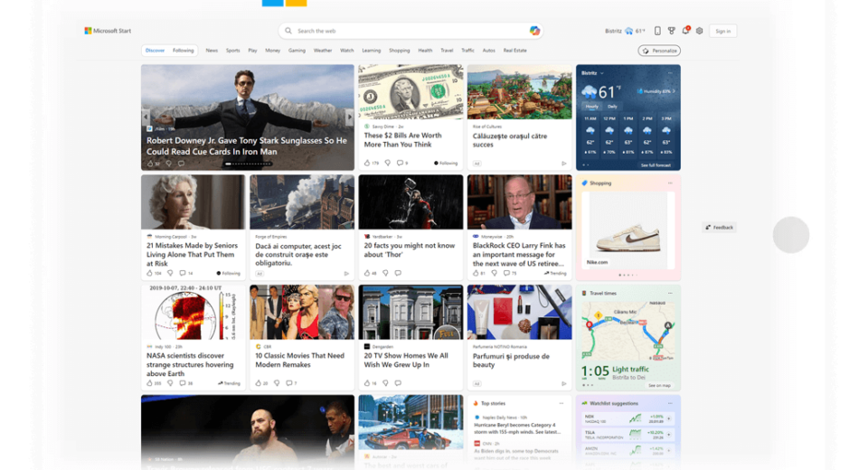This screenshot has height=470, width=868.
Task: Open comments on Thor article
Action: (x=398, y=273)
